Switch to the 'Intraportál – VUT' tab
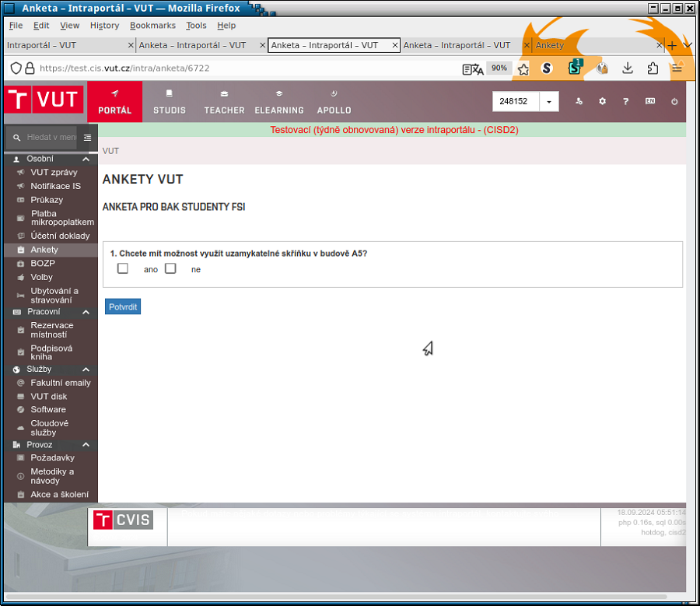This screenshot has width=700, height=606. click(x=69, y=45)
